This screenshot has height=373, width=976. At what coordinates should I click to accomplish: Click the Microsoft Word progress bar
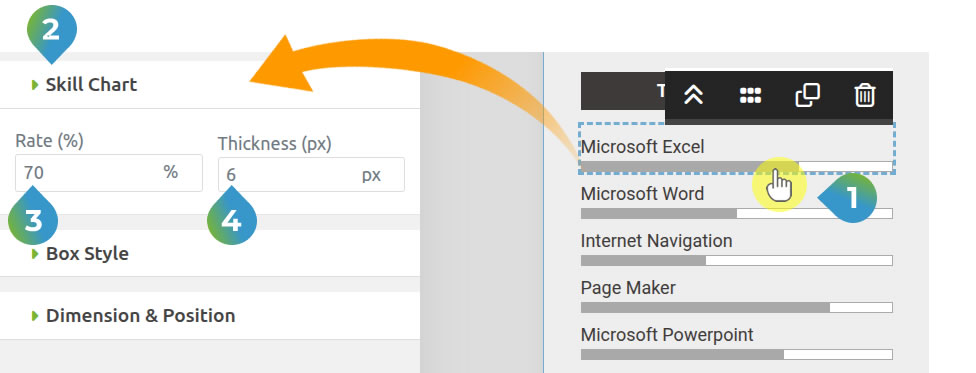click(736, 214)
